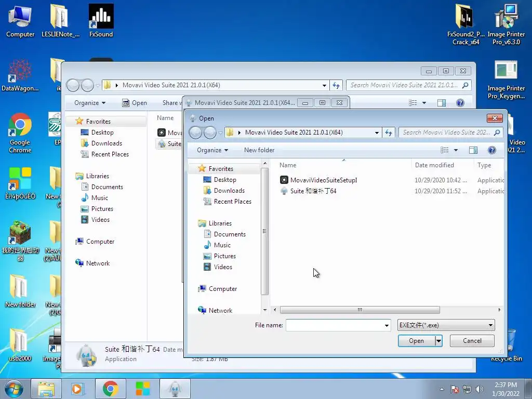Open Organize menu in Explorer window
Image resolution: width=532 pixels, height=399 pixels.
pos(90,103)
